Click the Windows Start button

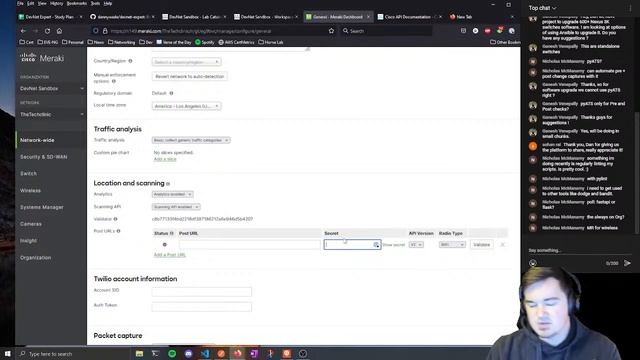coord(8,353)
